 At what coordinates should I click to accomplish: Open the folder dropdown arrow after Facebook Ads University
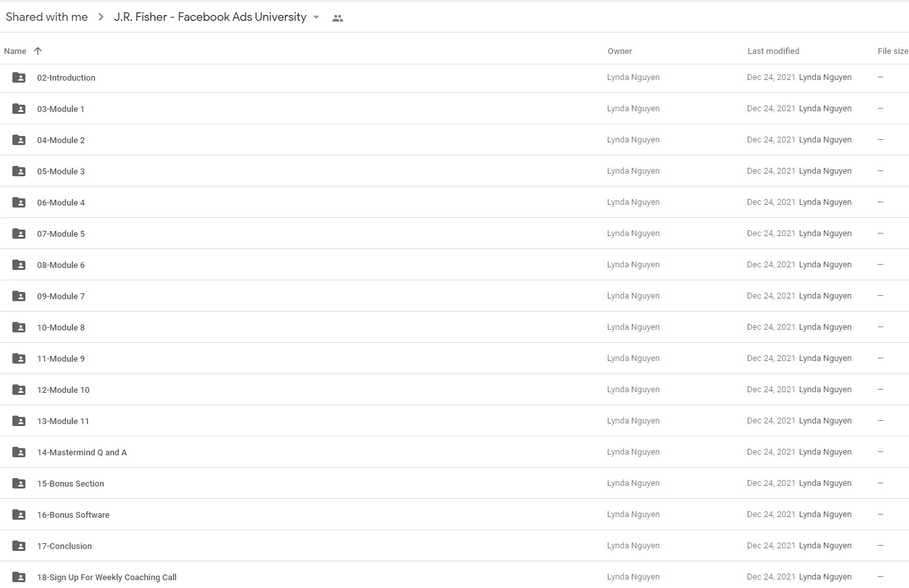click(316, 18)
